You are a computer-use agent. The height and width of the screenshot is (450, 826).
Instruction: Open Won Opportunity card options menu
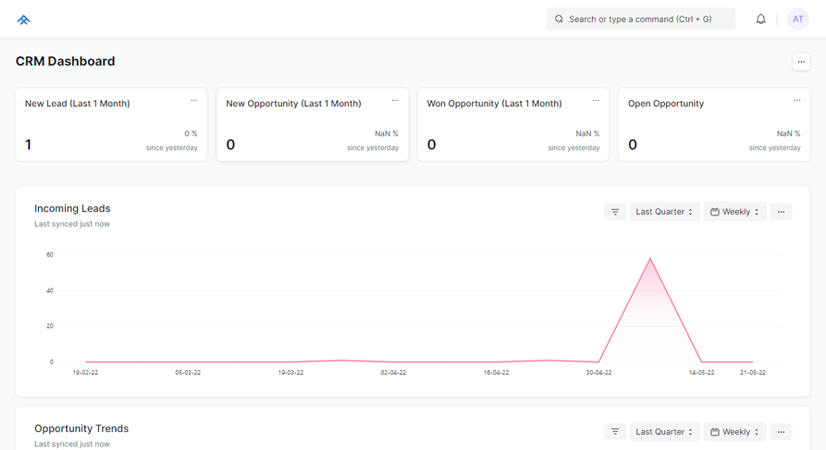point(596,100)
